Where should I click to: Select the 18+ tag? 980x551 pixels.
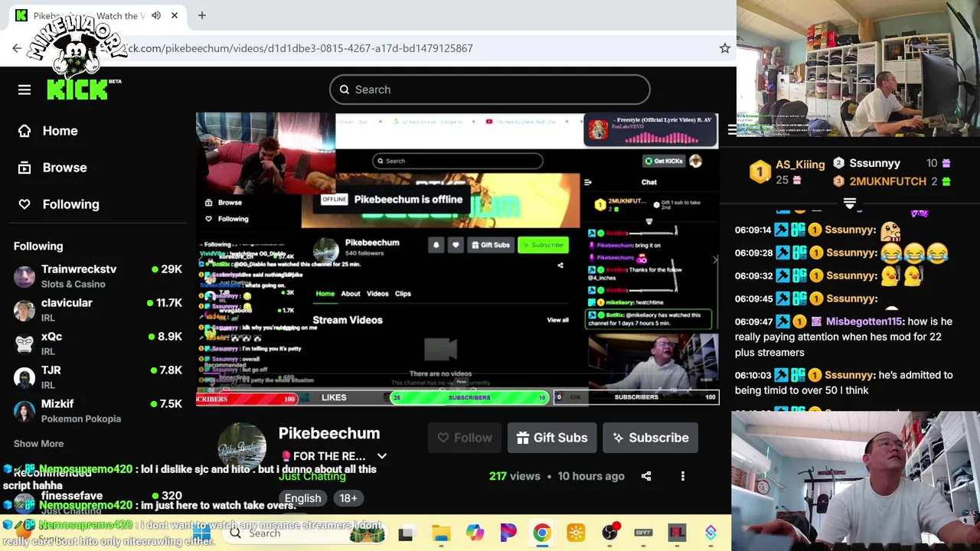pos(348,498)
